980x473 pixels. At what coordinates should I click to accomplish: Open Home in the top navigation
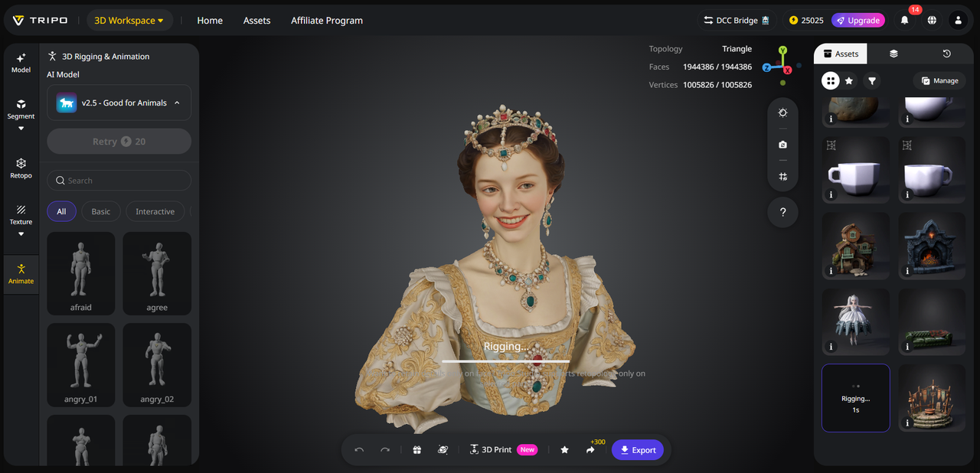click(210, 21)
